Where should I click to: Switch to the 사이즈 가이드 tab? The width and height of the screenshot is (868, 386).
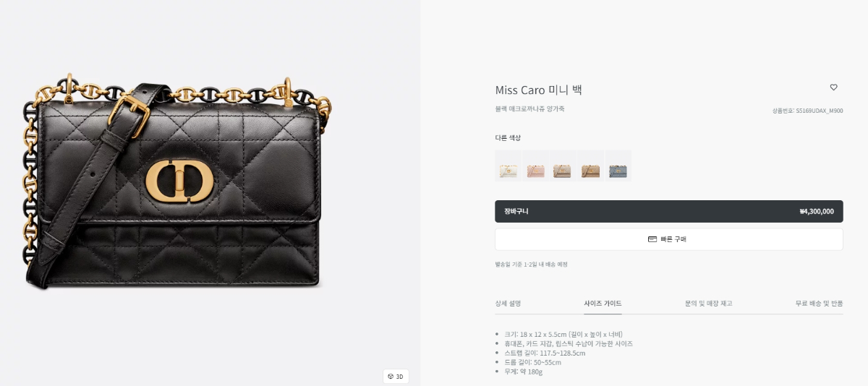(x=603, y=304)
